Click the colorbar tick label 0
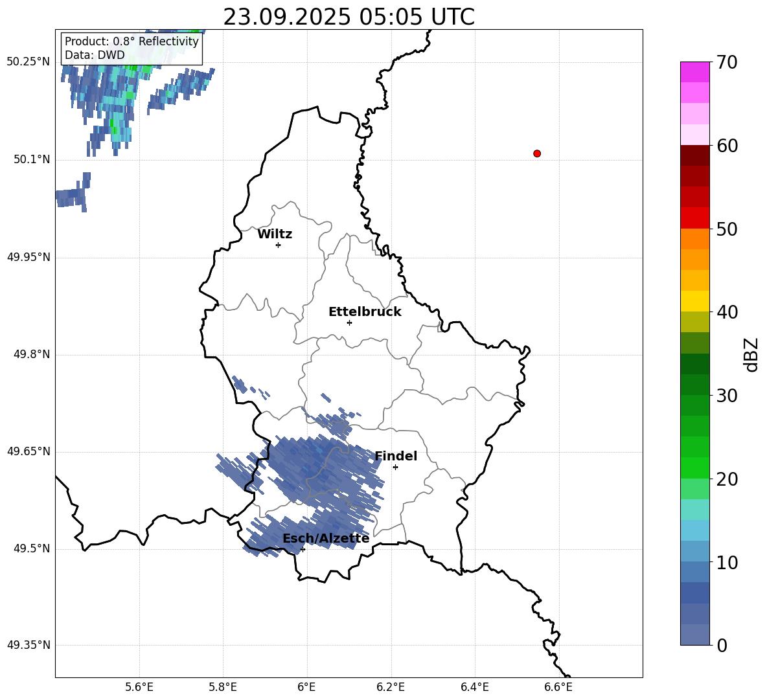This screenshot has height=700, width=767. point(722,646)
